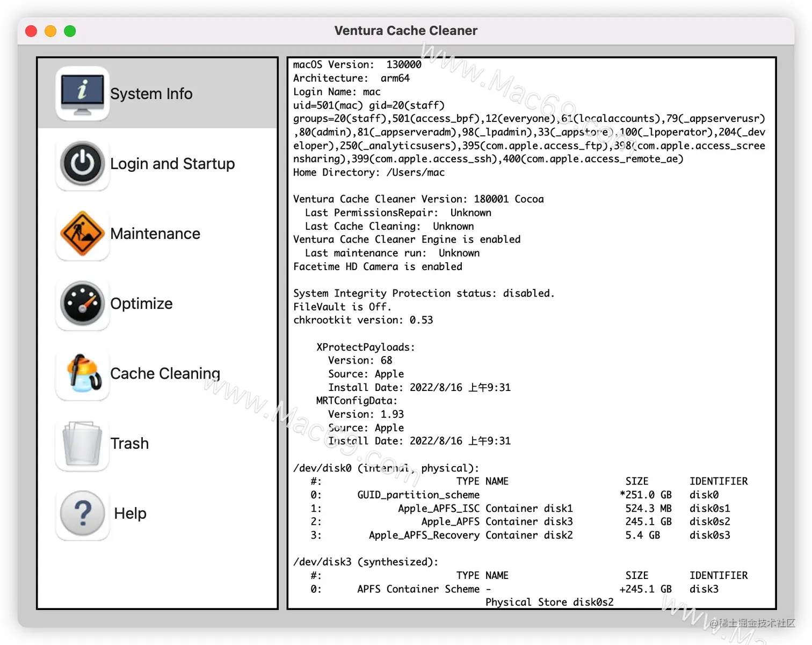Click the 'Last Cache Cleaning: Unknown' line
The width and height of the screenshot is (812, 645).
[x=389, y=226]
